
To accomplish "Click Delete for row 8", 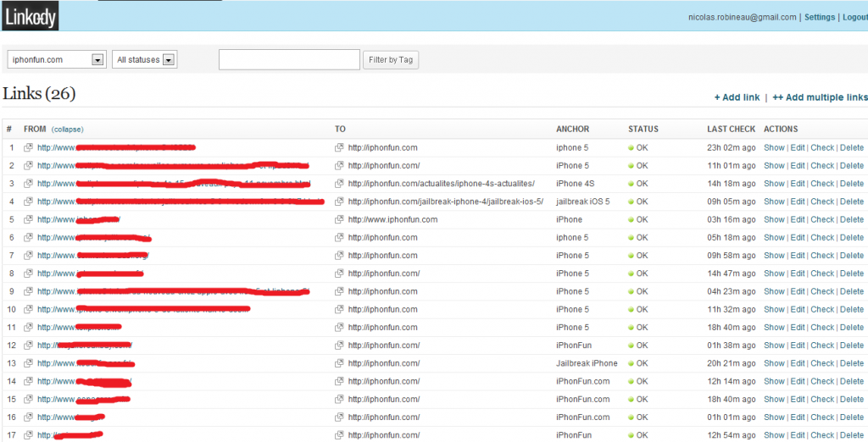I will pos(851,273).
